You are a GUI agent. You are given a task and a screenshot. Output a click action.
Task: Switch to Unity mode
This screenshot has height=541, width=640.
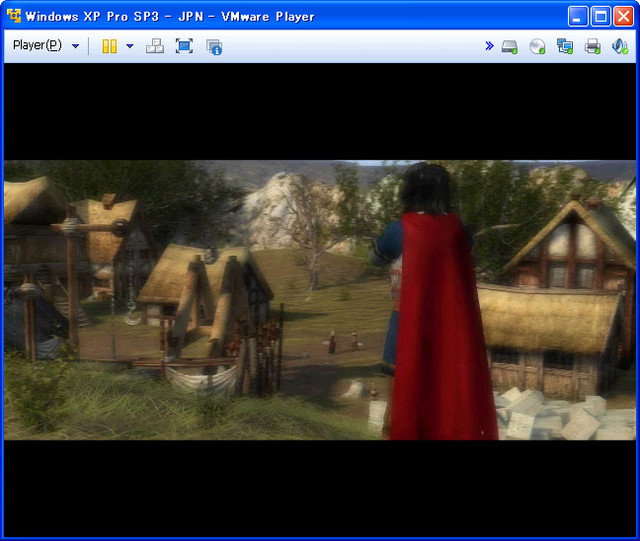point(214,47)
